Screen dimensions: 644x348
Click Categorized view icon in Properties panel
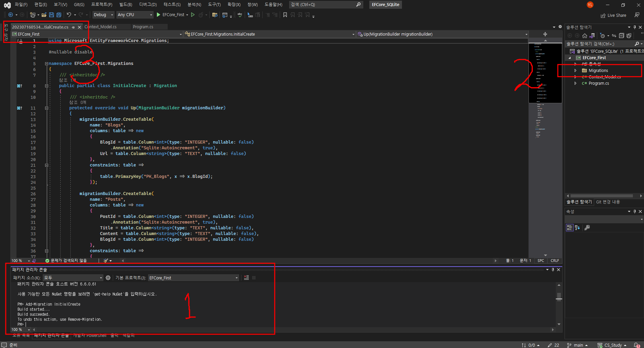tap(570, 228)
